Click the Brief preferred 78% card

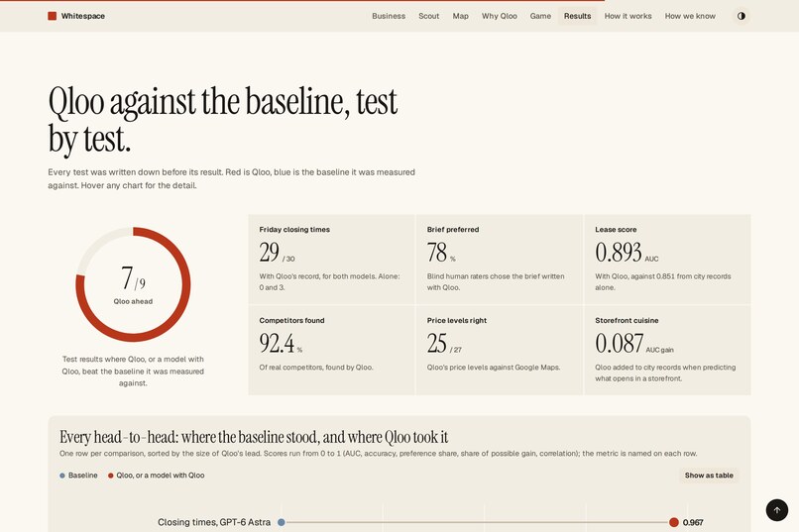point(500,260)
